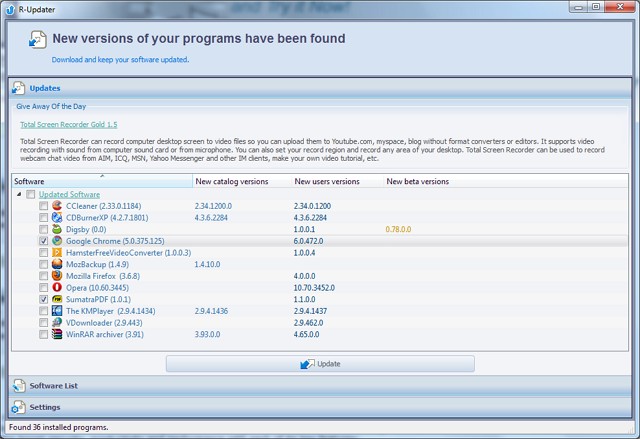
Task: Click the Update button
Action: click(x=320, y=364)
